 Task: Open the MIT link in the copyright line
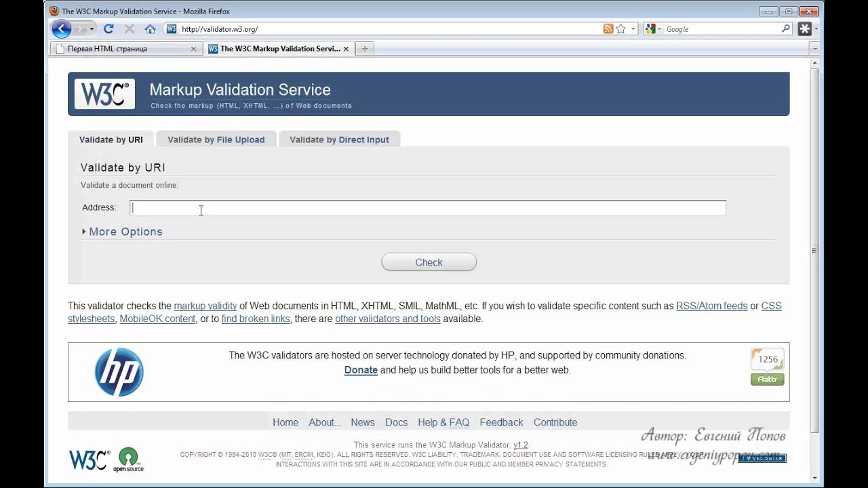286,455
